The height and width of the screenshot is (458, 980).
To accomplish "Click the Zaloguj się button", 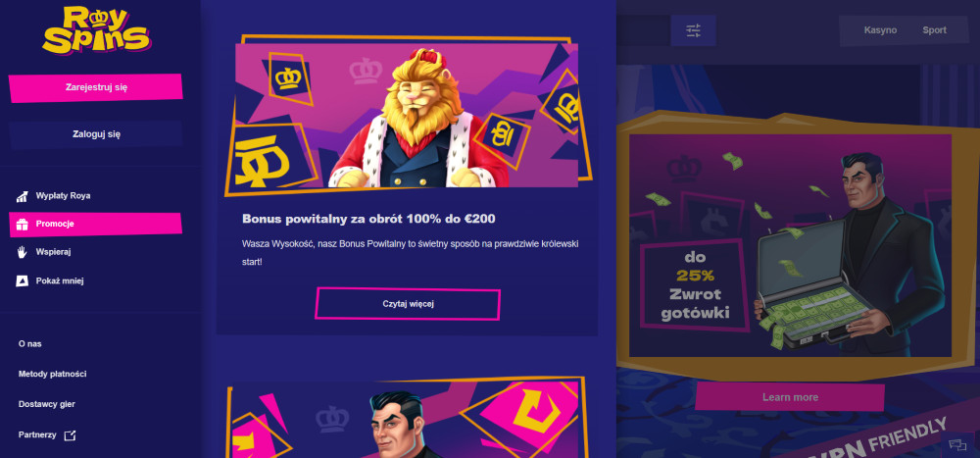I will click(96, 134).
